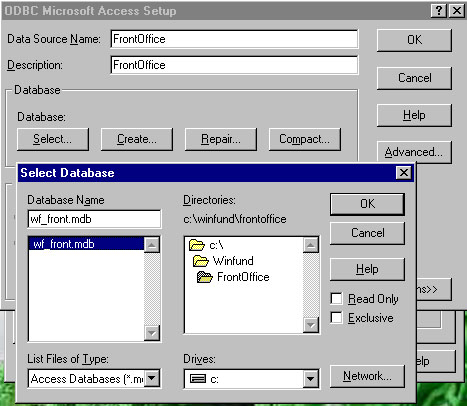Viewport: 467px width, 406px height.
Task: Open the Advanced... options button
Action: tap(414, 152)
